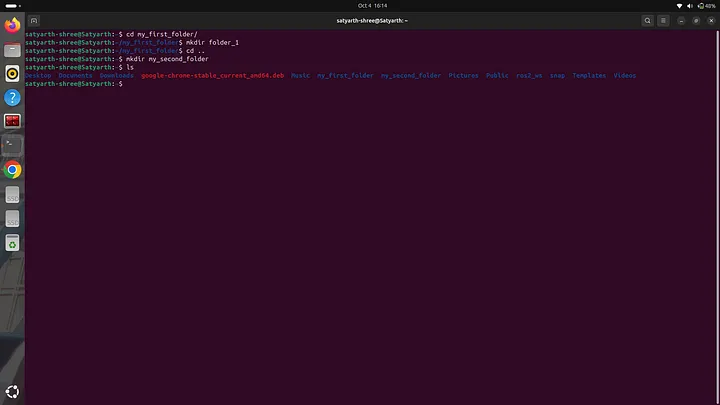The height and width of the screenshot is (405, 720).
Task: Click 'Videos' in the ls output
Action: (x=625, y=75)
